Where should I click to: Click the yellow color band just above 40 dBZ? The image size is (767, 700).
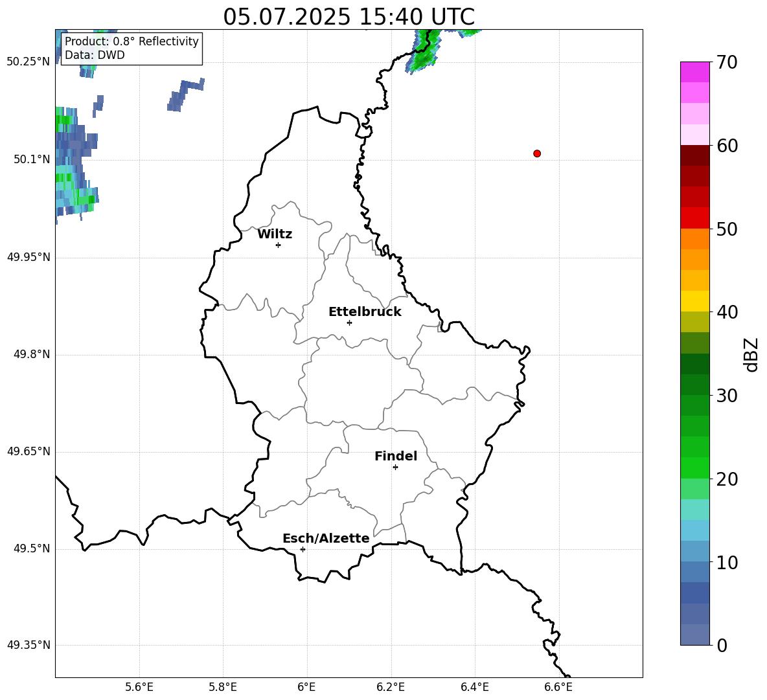coord(694,301)
